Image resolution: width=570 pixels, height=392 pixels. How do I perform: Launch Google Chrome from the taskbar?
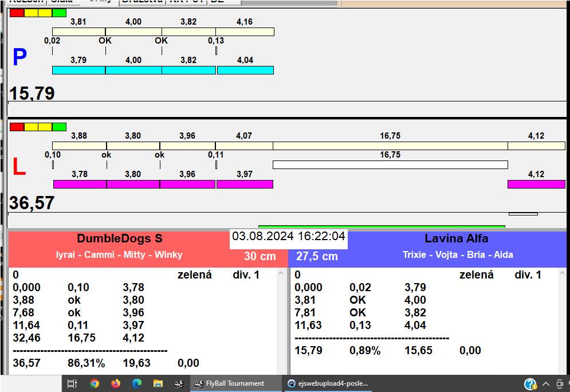pyautogui.click(x=95, y=383)
